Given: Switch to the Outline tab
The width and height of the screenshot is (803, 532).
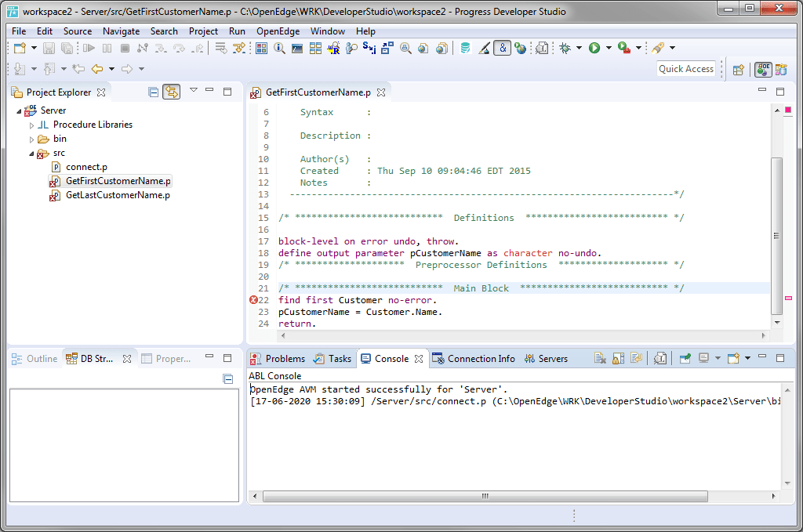Looking at the screenshot, I should 35,359.
